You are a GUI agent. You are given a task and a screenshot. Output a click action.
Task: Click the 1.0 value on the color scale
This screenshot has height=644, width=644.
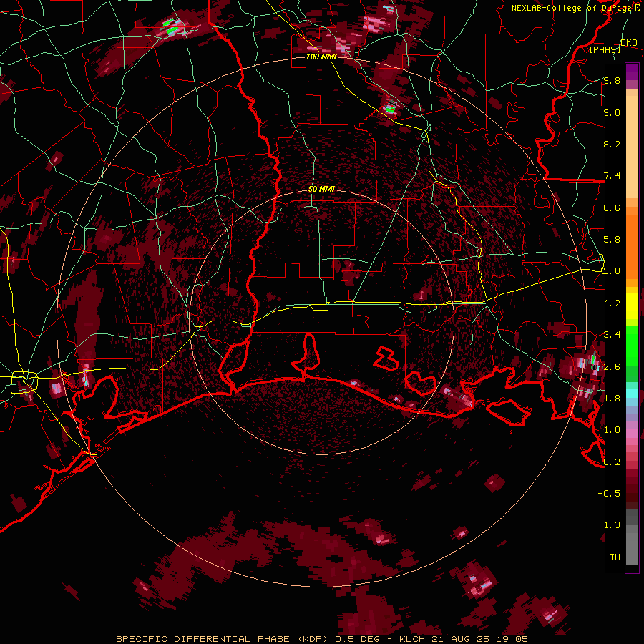612,430
